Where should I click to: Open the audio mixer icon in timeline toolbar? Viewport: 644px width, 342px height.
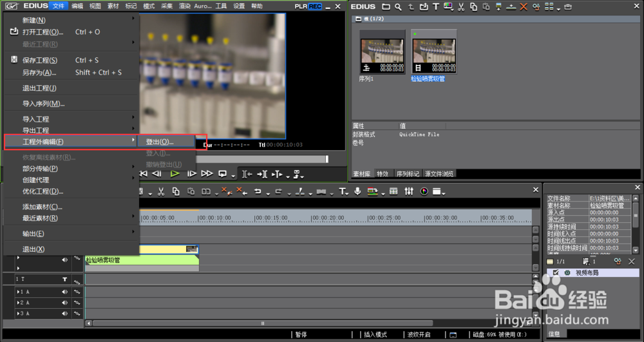[409, 191]
